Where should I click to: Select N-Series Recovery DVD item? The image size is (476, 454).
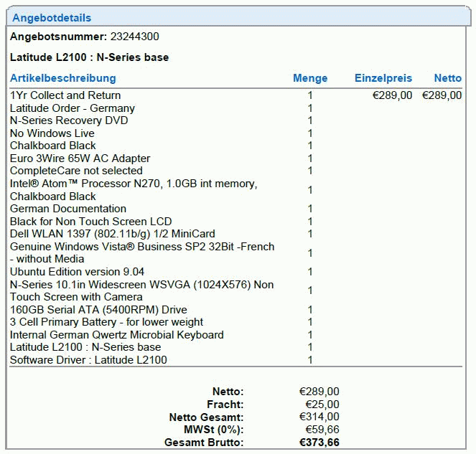pyautogui.click(x=69, y=120)
